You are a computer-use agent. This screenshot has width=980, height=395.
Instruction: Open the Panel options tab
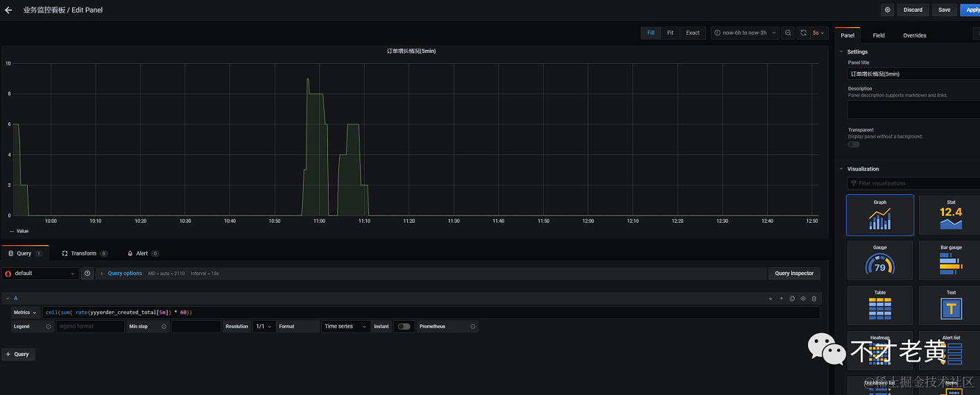pyautogui.click(x=848, y=35)
